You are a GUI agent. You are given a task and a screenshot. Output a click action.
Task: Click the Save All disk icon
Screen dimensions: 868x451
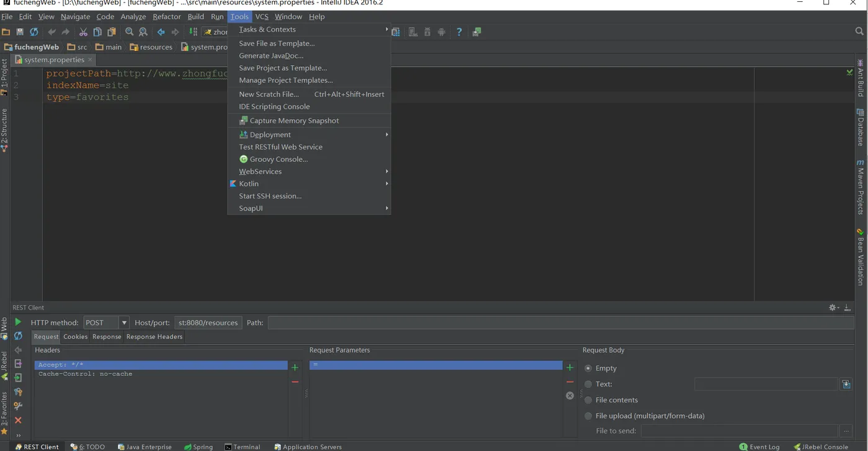click(20, 32)
